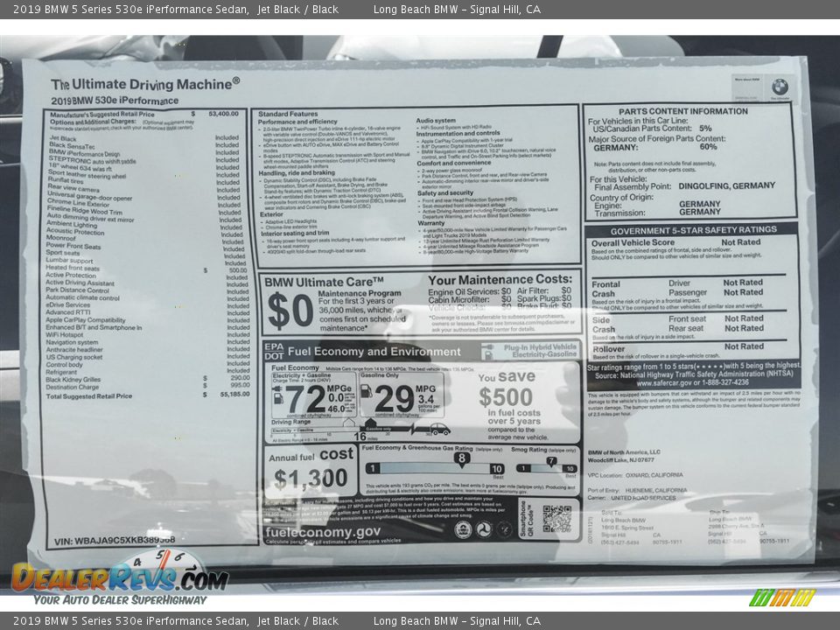Click the EPA seal beside fueleconomy.gov
Screen dimensions: 840x630
463,529
